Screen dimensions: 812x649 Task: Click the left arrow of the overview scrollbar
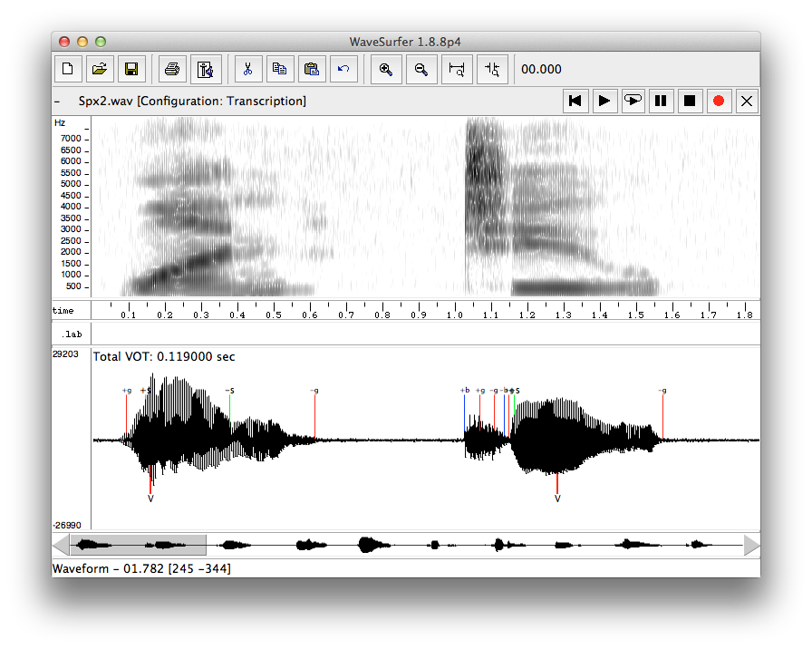(61, 545)
